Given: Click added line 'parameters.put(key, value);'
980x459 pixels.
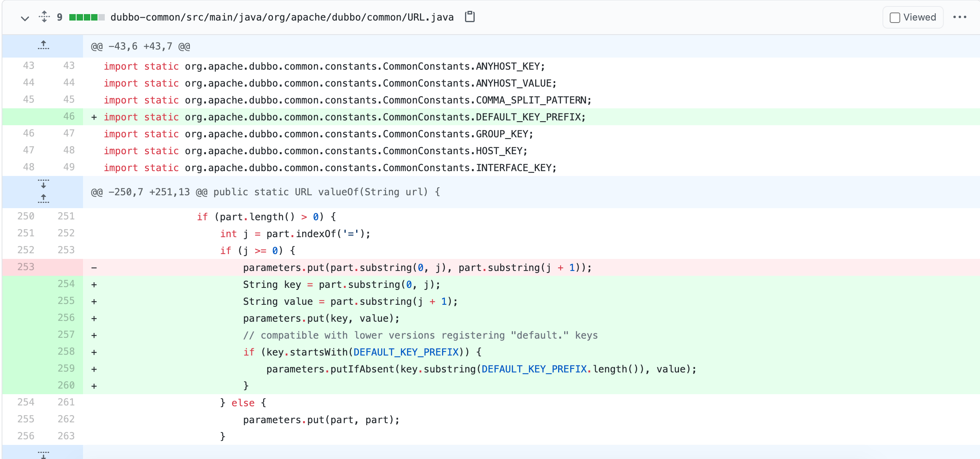Looking at the screenshot, I should tap(321, 318).
